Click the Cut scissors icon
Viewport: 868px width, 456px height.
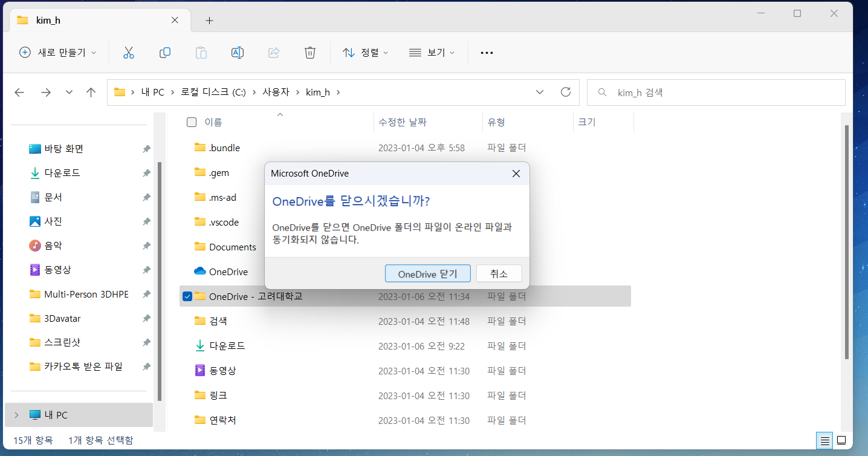128,53
